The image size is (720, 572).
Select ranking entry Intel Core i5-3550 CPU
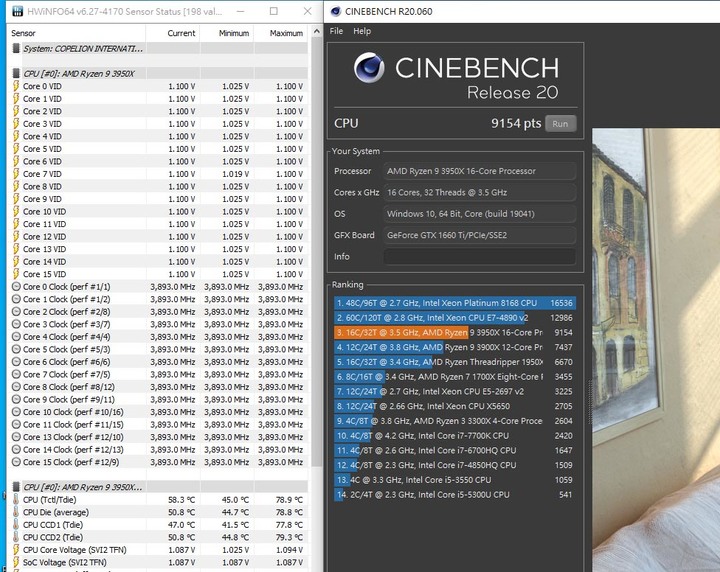[x=455, y=480]
